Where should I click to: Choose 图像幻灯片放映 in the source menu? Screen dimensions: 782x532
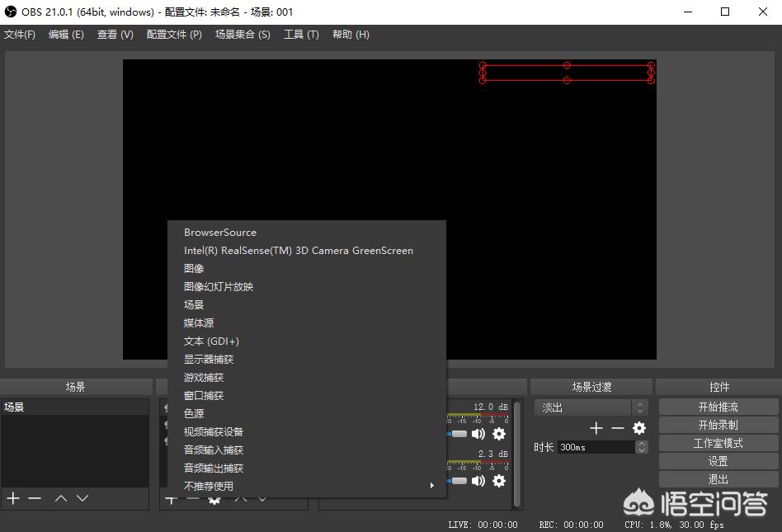pos(307,287)
